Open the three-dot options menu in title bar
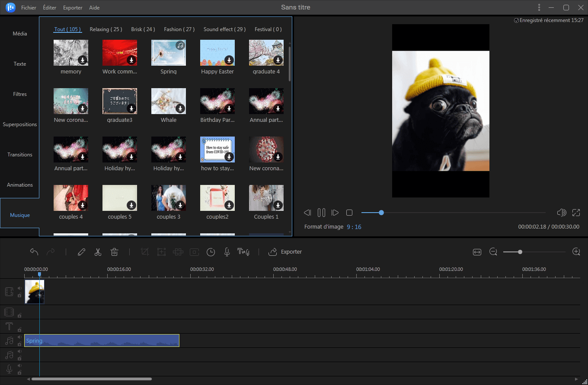Image resolution: width=588 pixels, height=385 pixels. click(539, 7)
